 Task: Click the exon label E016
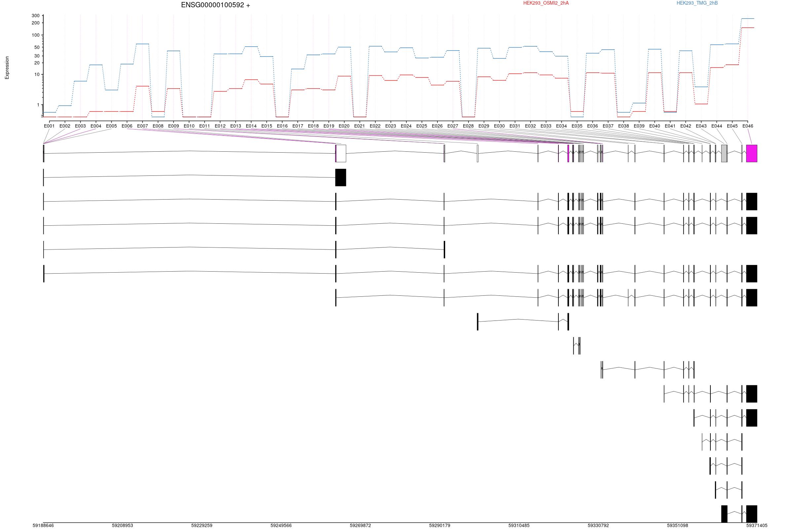pyautogui.click(x=282, y=126)
